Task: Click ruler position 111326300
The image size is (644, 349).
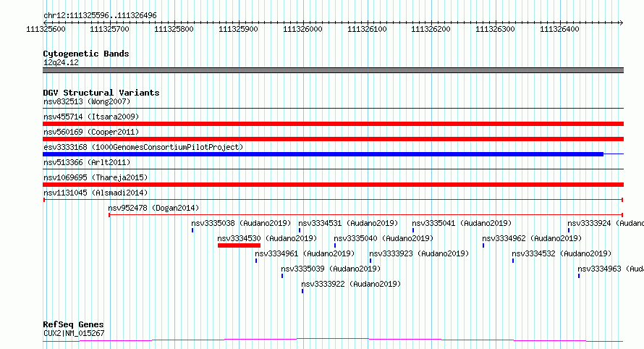Action: [x=495, y=29]
